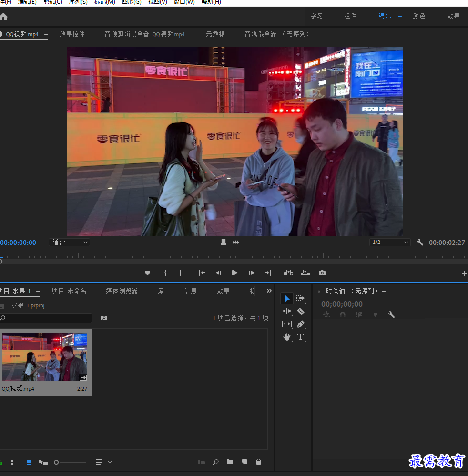
Task: Expand the chevron next to the sort icons
Action: 110,462
